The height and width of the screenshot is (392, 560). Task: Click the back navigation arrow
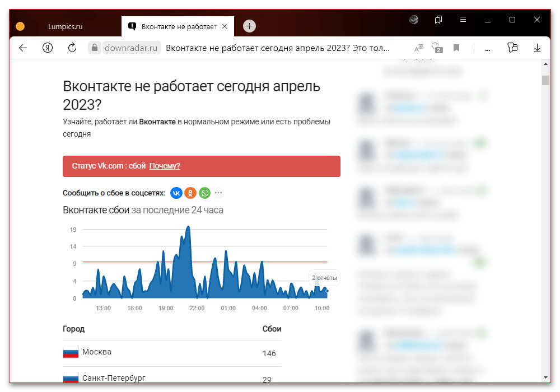click(23, 48)
